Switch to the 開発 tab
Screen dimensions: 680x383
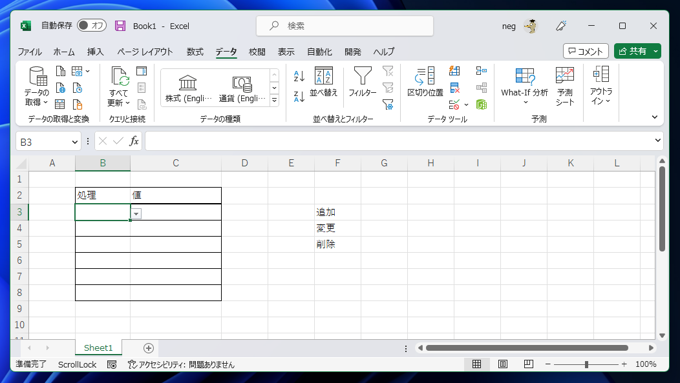(x=353, y=52)
